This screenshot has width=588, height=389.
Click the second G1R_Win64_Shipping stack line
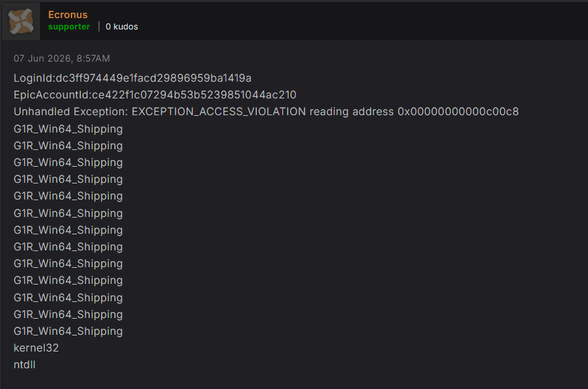pyautogui.click(x=68, y=146)
